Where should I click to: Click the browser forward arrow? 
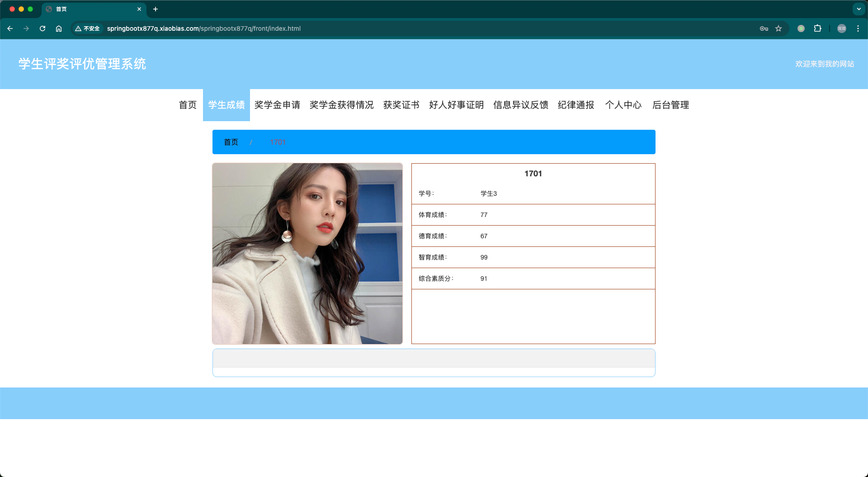point(26,28)
